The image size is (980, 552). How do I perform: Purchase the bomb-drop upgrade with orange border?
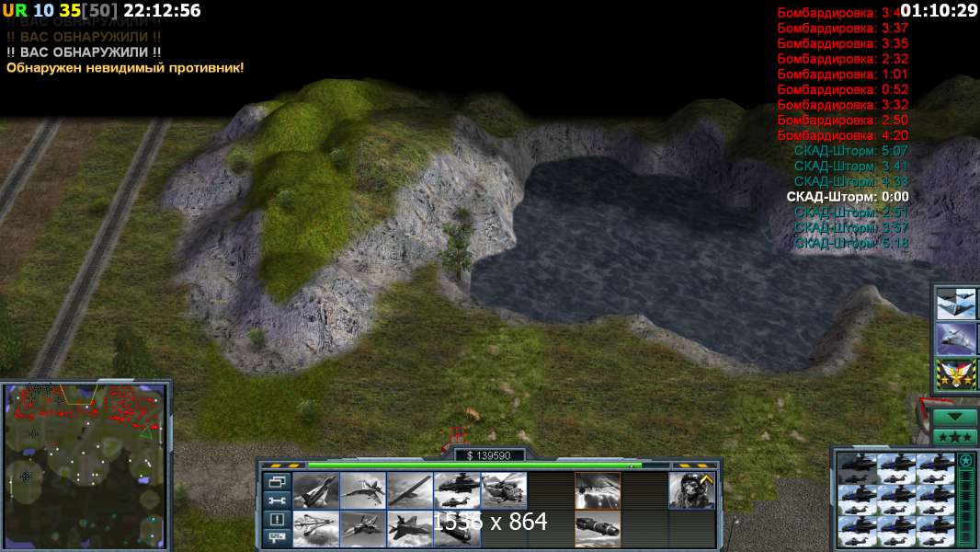click(x=598, y=490)
